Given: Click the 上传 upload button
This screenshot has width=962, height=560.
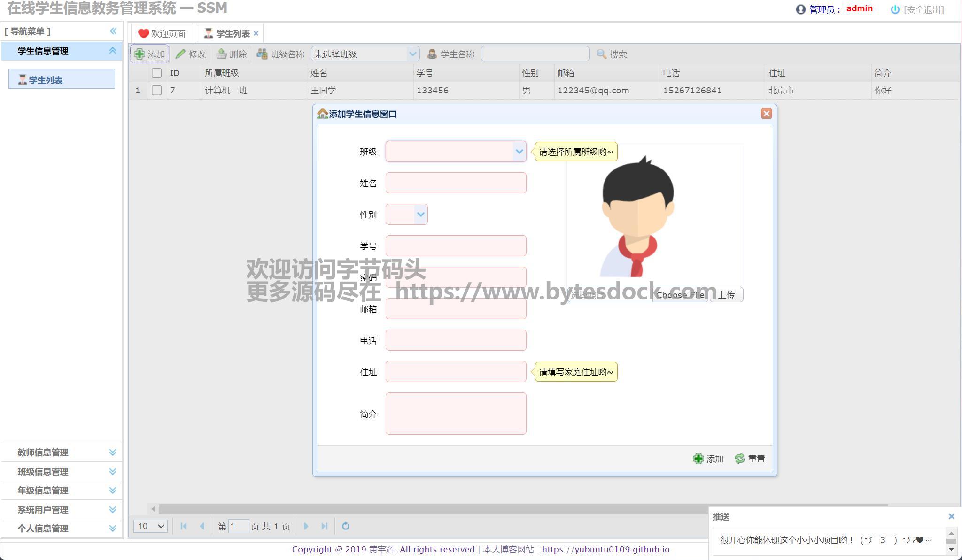Looking at the screenshot, I should coord(726,295).
